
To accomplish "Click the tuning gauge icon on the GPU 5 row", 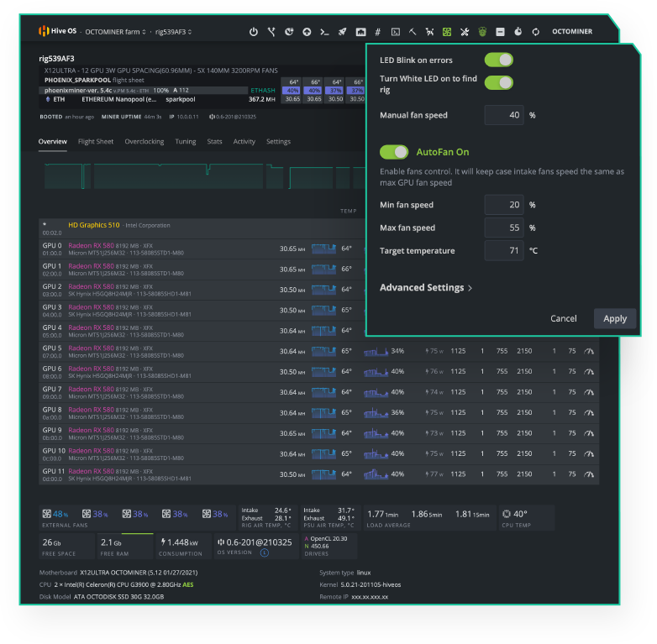I will tap(589, 351).
